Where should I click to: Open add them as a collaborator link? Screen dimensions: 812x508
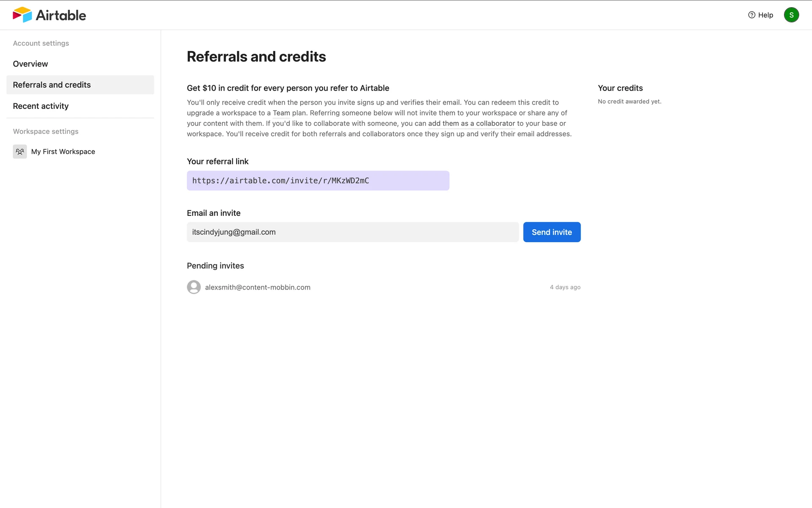tap(471, 124)
